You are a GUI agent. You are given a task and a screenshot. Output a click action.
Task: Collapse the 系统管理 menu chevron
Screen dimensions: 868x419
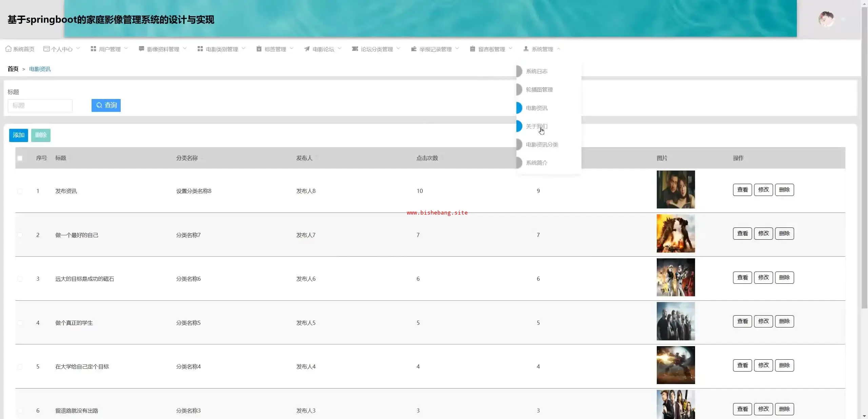pyautogui.click(x=558, y=49)
